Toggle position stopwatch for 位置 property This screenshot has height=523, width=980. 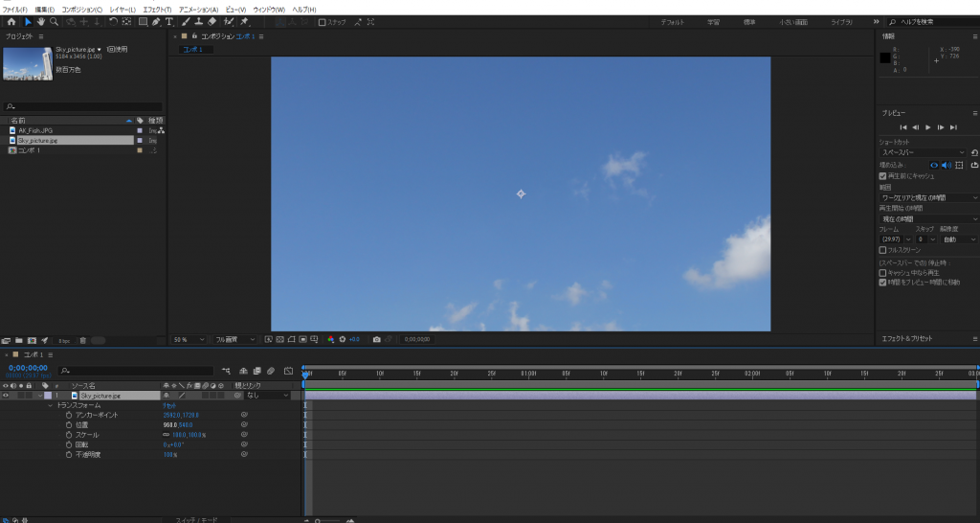pyautogui.click(x=69, y=424)
